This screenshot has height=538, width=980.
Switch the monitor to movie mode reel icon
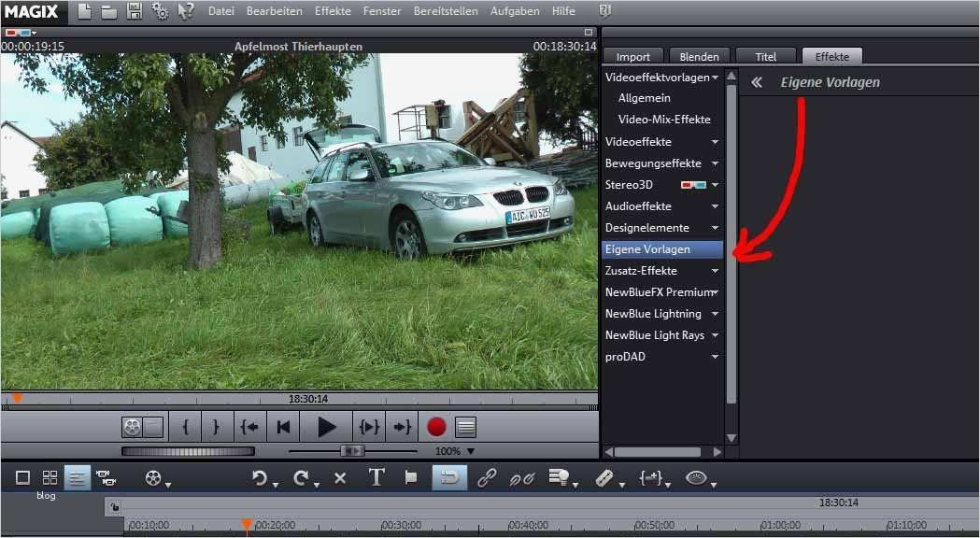click(133, 428)
